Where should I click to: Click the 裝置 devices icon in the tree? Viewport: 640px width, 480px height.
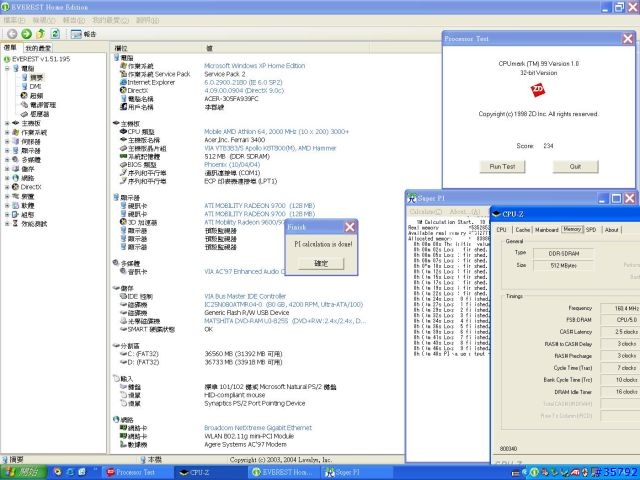[16, 196]
